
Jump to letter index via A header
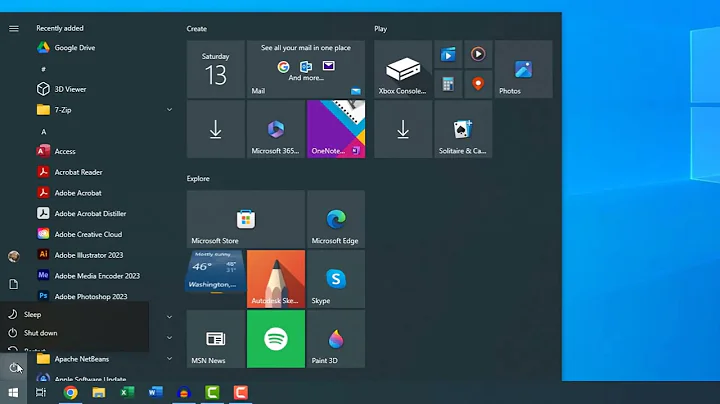click(44, 132)
